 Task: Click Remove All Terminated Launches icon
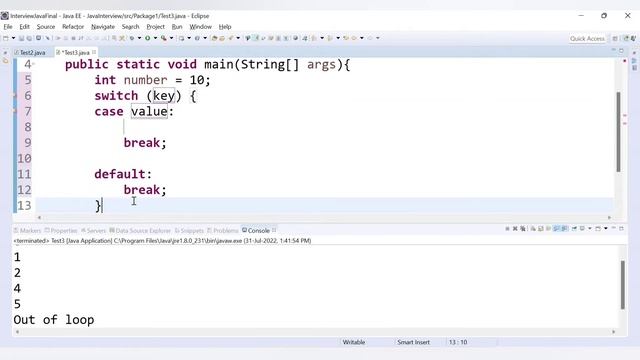coord(523,229)
